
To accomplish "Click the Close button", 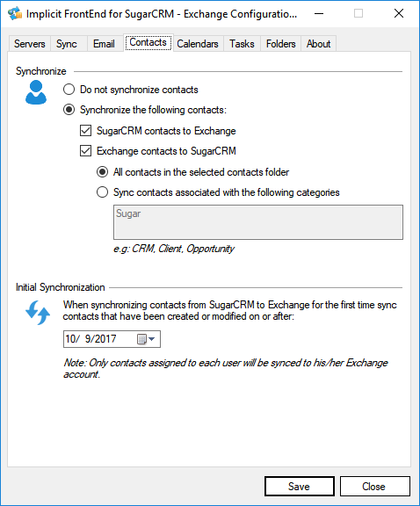I will (375, 487).
